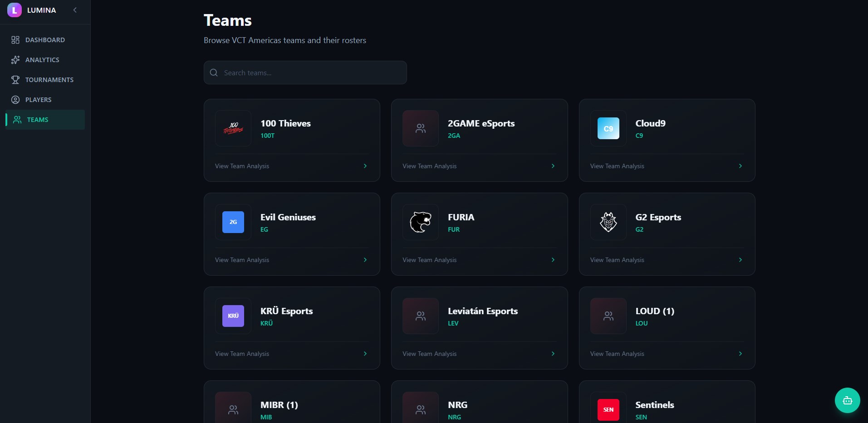The image size is (868, 423).
Task: Select the G2 Esports team name
Action: tap(658, 217)
